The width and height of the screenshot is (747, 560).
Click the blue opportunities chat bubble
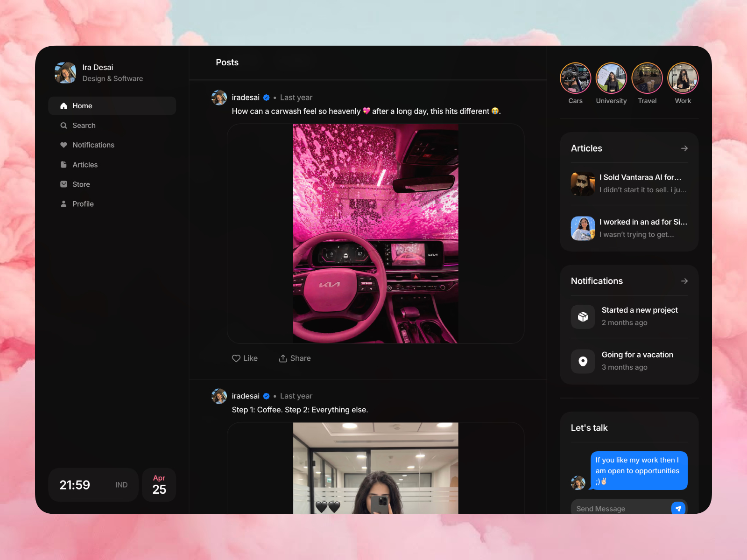pyautogui.click(x=639, y=470)
